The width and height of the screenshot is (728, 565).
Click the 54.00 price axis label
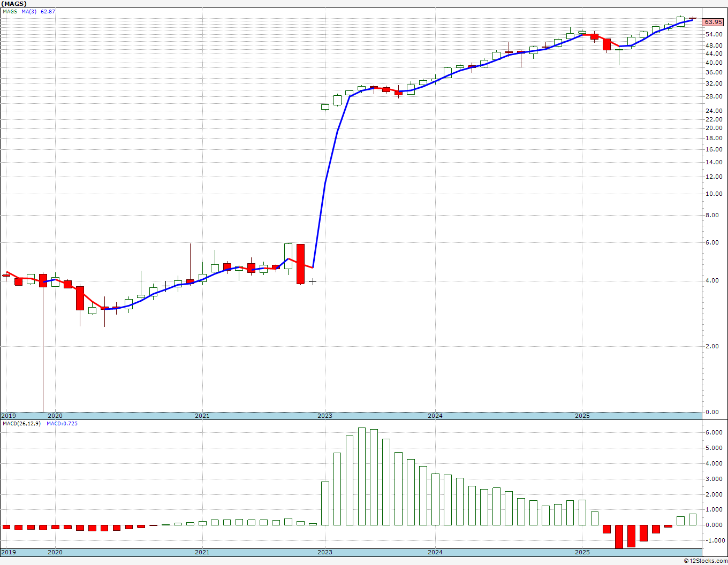714,34
